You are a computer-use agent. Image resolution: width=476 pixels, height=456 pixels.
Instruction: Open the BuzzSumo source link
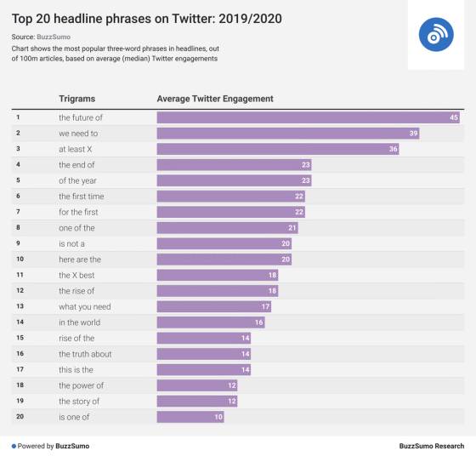pos(54,37)
